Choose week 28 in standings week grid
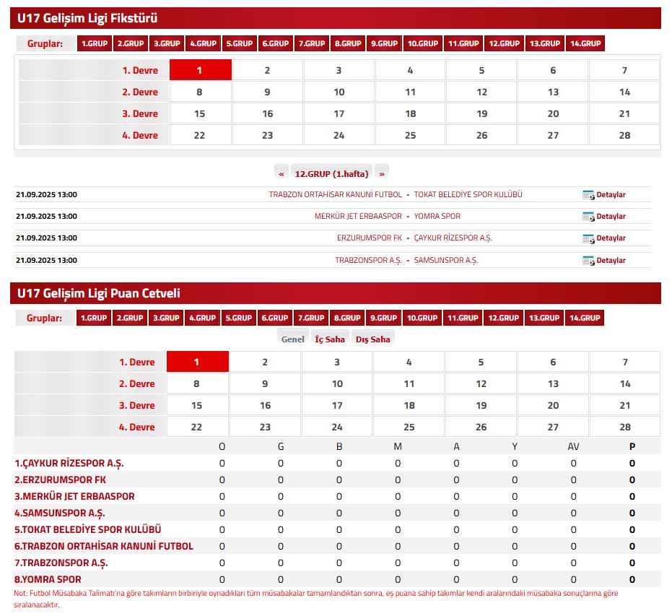Image resolution: width=672 pixels, height=616 pixels. (x=624, y=427)
